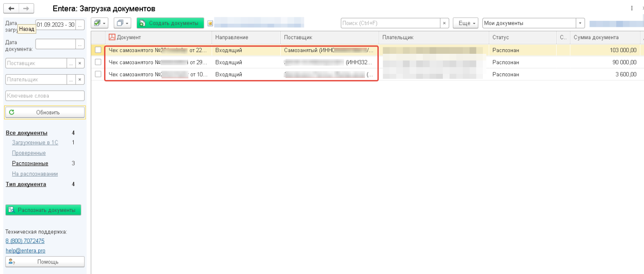Image resolution: width=644 pixels, height=274 pixels.
Task: Click the Обновить refresh button
Action: pos(45,112)
